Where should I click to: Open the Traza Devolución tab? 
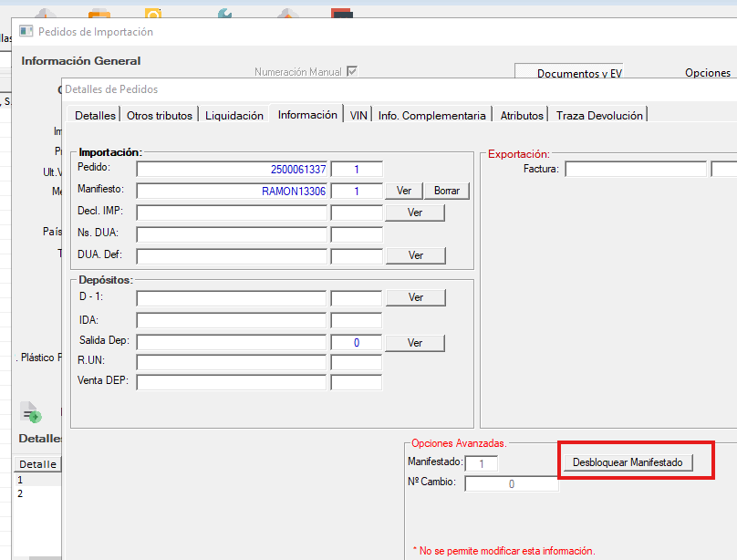(599, 116)
